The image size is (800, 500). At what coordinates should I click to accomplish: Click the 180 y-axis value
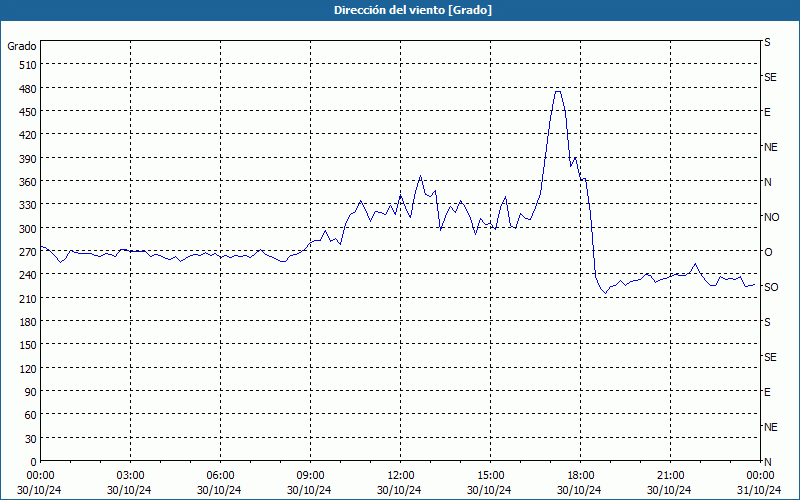click(28, 321)
